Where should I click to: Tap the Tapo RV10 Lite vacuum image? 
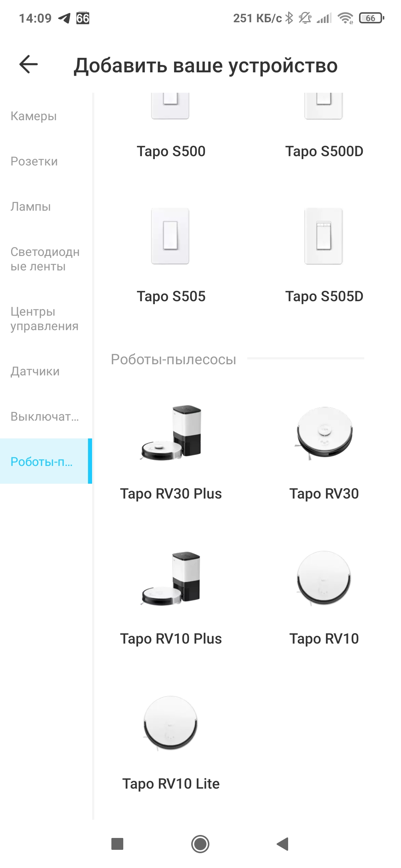point(171,723)
